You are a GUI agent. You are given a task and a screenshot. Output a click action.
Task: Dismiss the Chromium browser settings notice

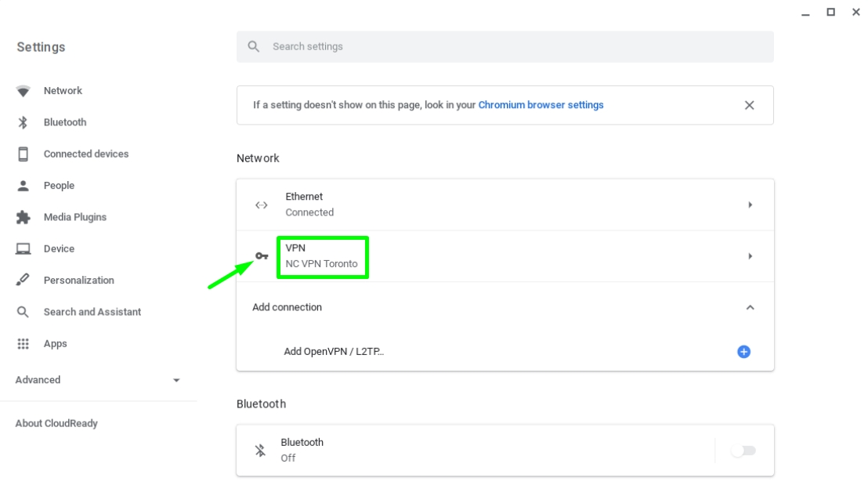tap(749, 105)
